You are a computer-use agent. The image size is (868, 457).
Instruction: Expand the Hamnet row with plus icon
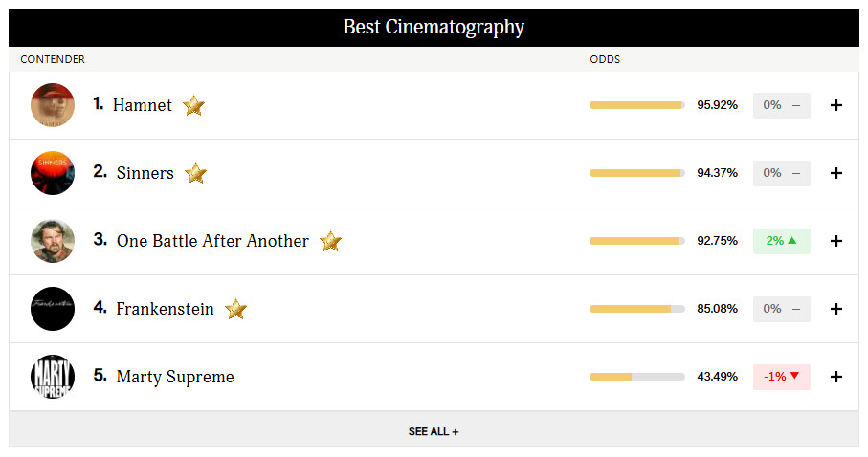(x=836, y=105)
